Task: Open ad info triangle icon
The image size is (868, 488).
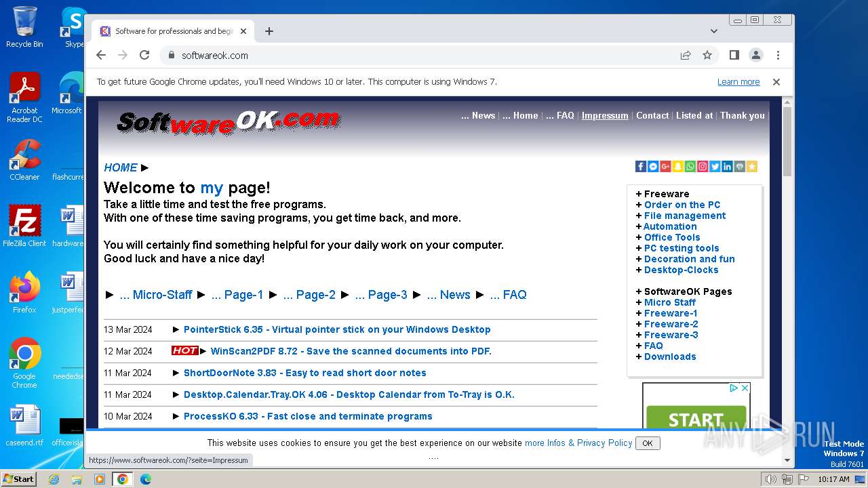Action: [734, 388]
